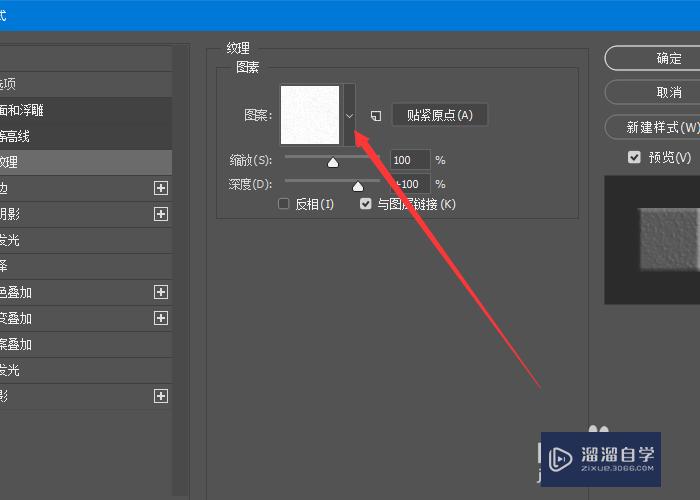The image size is (700, 500).
Task: Click the 新建样式(W) button
Action: point(653,127)
